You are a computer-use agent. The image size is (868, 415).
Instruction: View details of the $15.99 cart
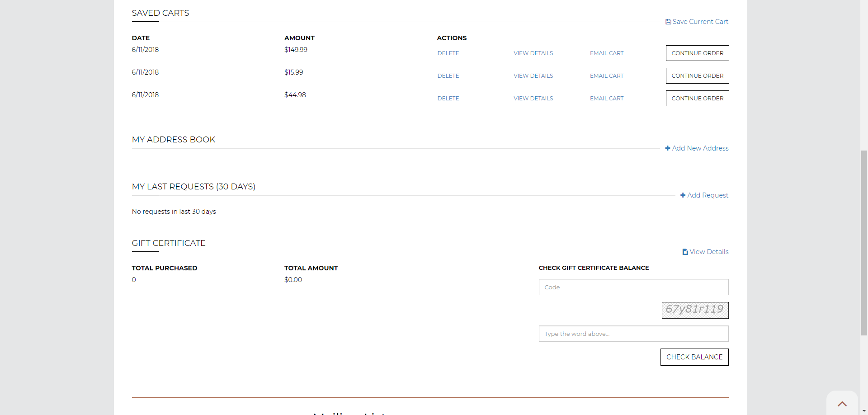point(533,76)
